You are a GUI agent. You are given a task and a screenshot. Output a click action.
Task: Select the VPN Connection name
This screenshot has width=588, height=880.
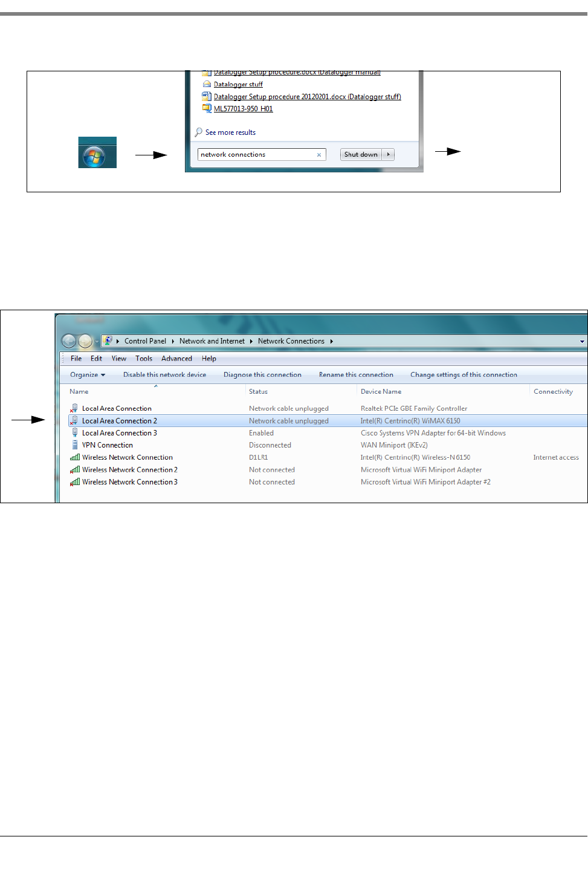click(108, 445)
